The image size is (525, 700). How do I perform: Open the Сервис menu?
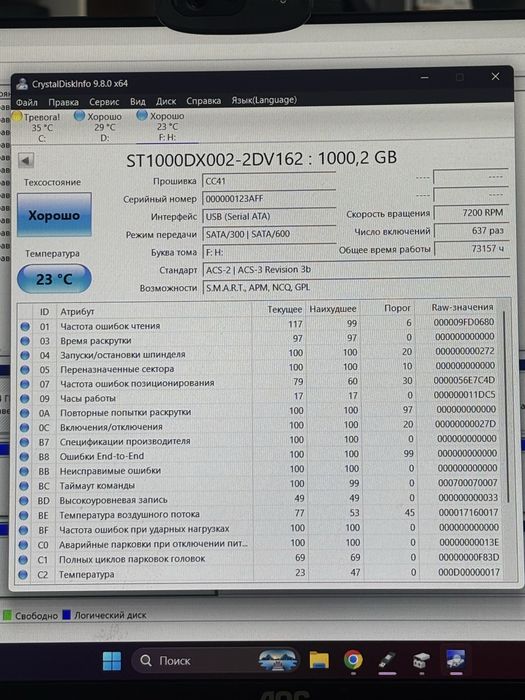click(x=104, y=102)
